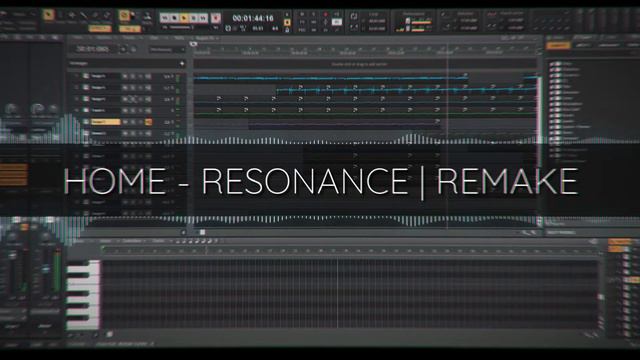The image size is (640, 360).
Task: Solo the orange highlighted track
Action: coord(133,122)
